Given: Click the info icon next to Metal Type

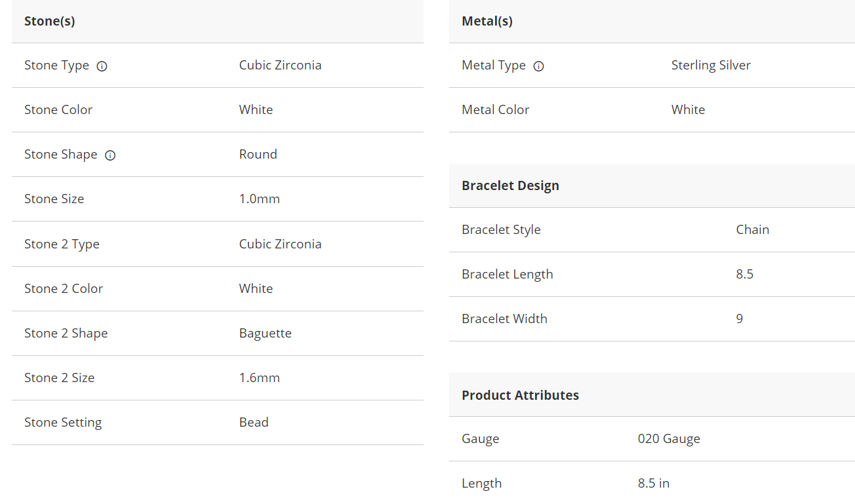Looking at the screenshot, I should click(x=538, y=66).
